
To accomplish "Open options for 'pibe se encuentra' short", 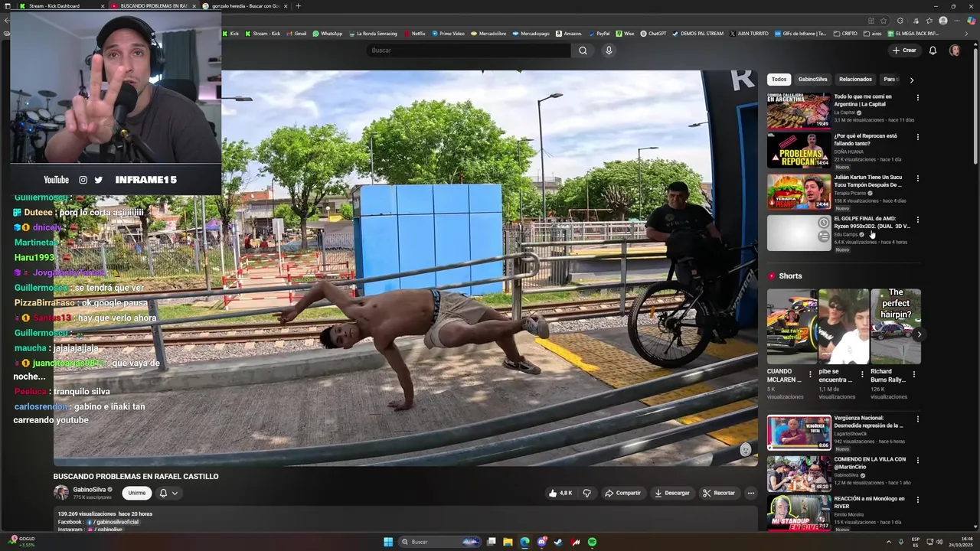I will (x=862, y=375).
